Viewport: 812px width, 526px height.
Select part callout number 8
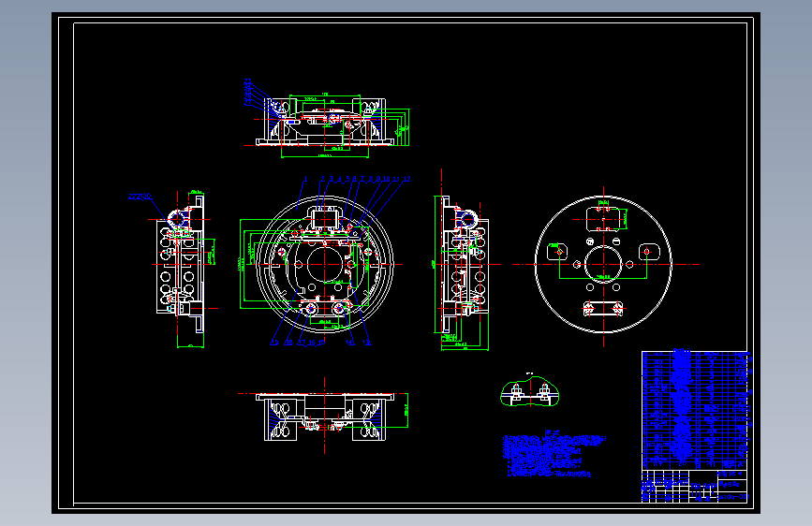click(x=370, y=179)
